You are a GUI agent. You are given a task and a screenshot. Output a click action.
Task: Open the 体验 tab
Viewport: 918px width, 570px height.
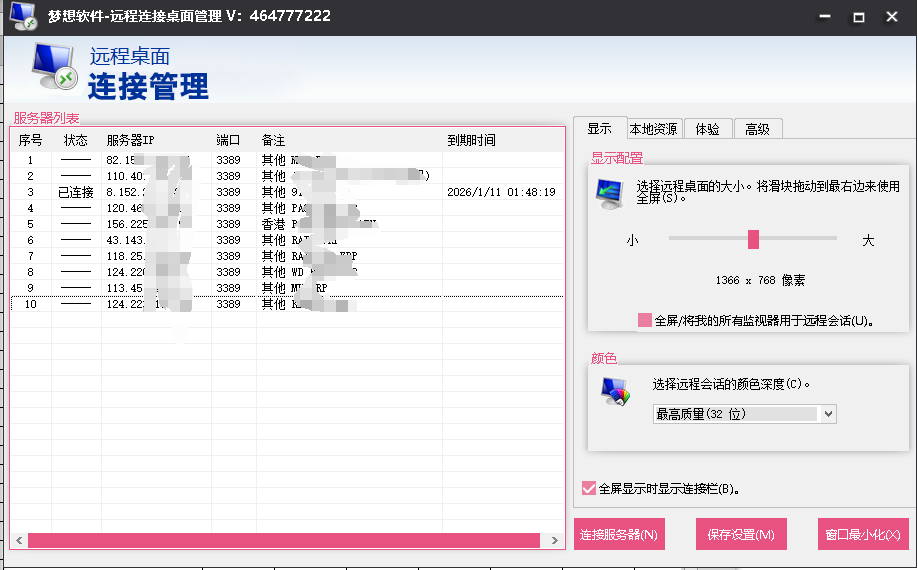[707, 129]
